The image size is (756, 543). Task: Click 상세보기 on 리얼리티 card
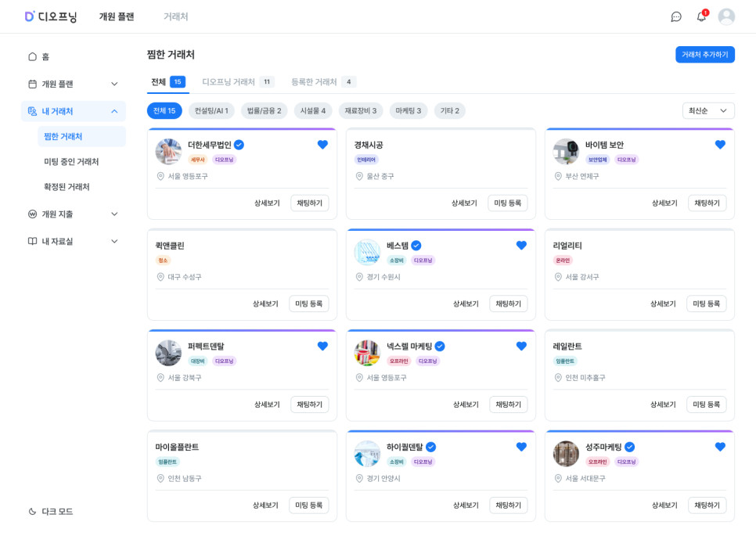(663, 304)
